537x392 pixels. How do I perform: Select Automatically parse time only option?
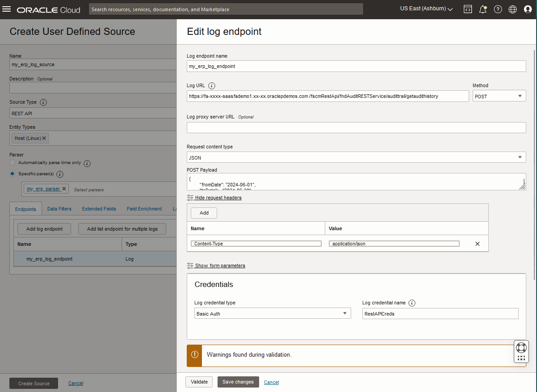[13, 163]
